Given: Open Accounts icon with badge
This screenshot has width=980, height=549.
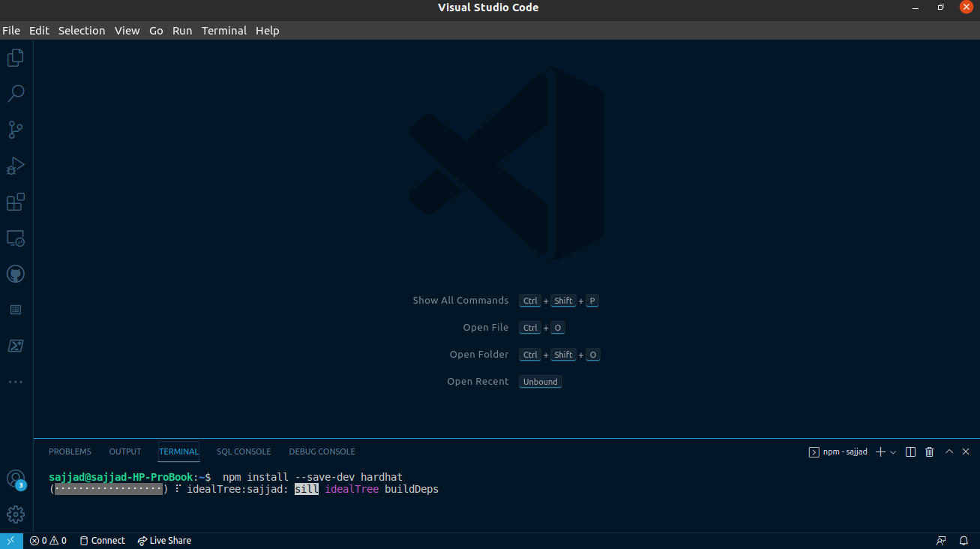Looking at the screenshot, I should 16,478.
